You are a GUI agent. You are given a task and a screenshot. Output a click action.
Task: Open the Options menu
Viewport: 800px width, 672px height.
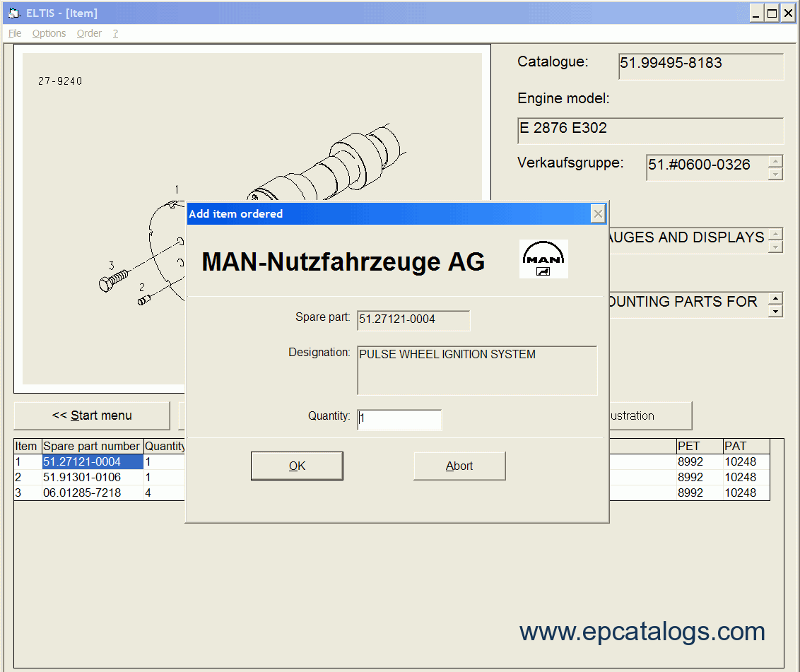coord(48,33)
